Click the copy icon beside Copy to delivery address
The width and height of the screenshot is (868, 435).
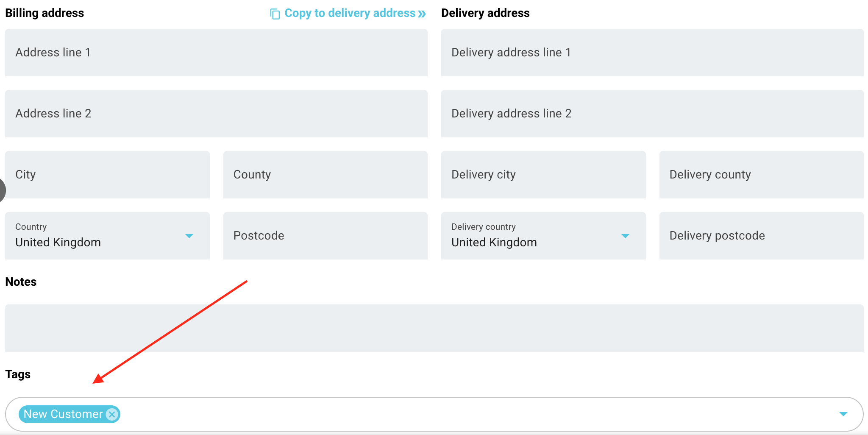point(275,14)
